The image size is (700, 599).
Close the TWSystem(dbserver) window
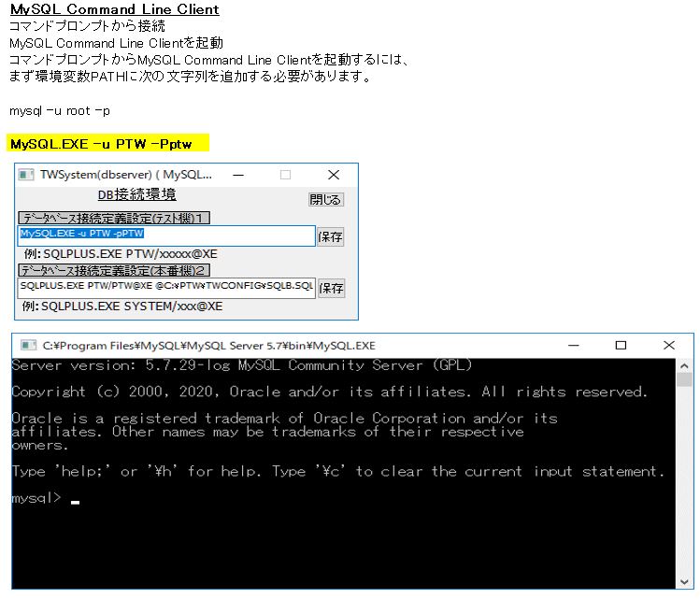334,175
